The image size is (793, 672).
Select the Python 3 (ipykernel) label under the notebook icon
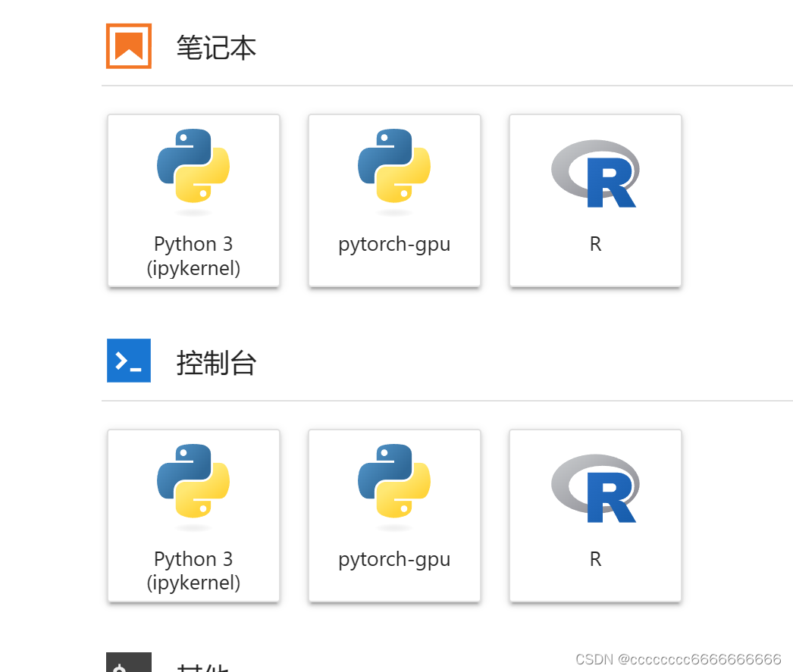tap(193, 256)
